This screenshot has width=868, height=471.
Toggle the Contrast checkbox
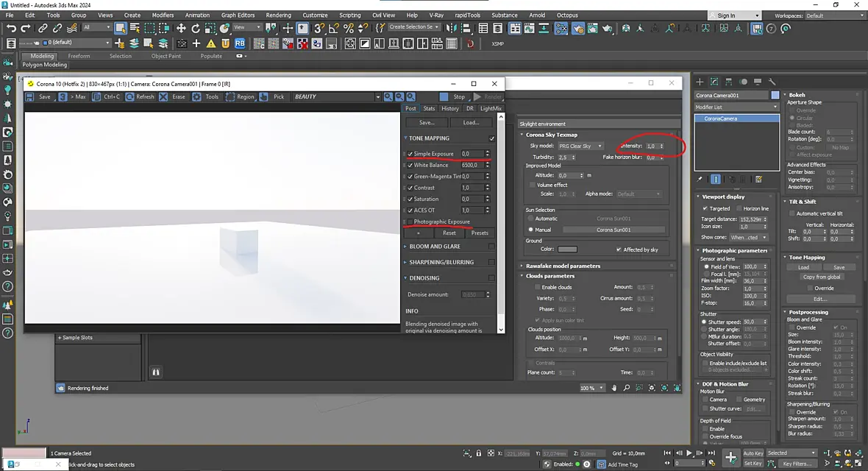pos(410,188)
